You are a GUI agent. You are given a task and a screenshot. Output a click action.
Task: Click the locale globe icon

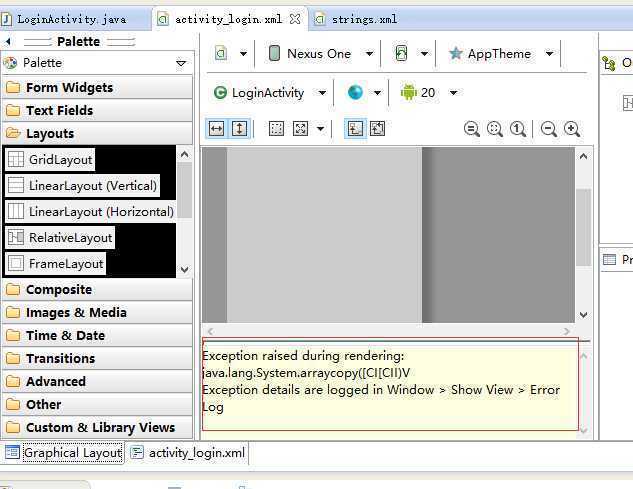coord(355,92)
